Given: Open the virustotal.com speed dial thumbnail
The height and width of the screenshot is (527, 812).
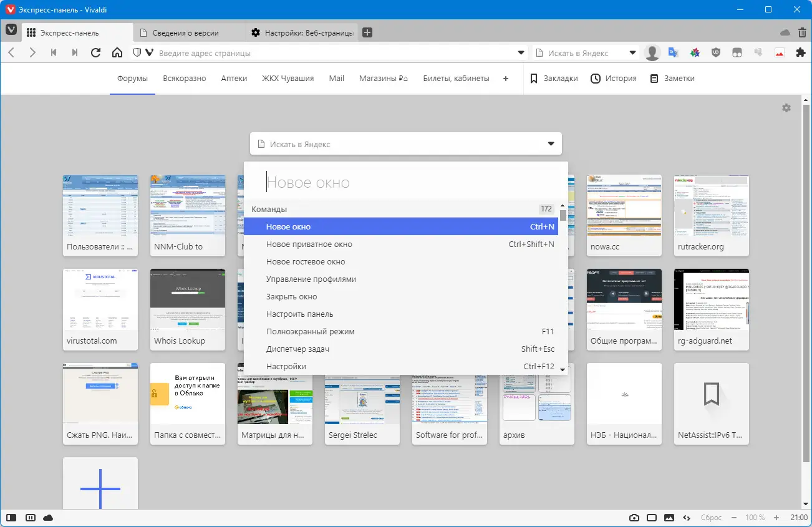Looking at the screenshot, I should [100, 309].
